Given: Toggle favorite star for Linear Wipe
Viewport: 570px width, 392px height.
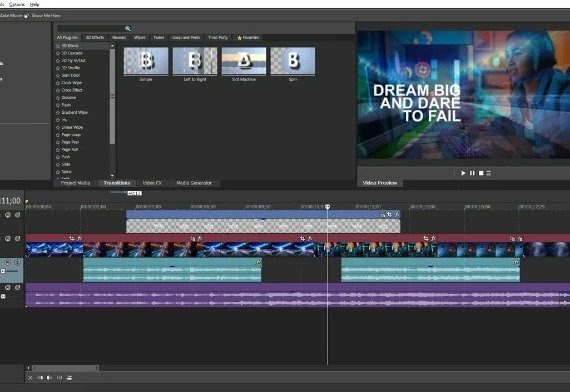Looking at the screenshot, I should pos(58,128).
